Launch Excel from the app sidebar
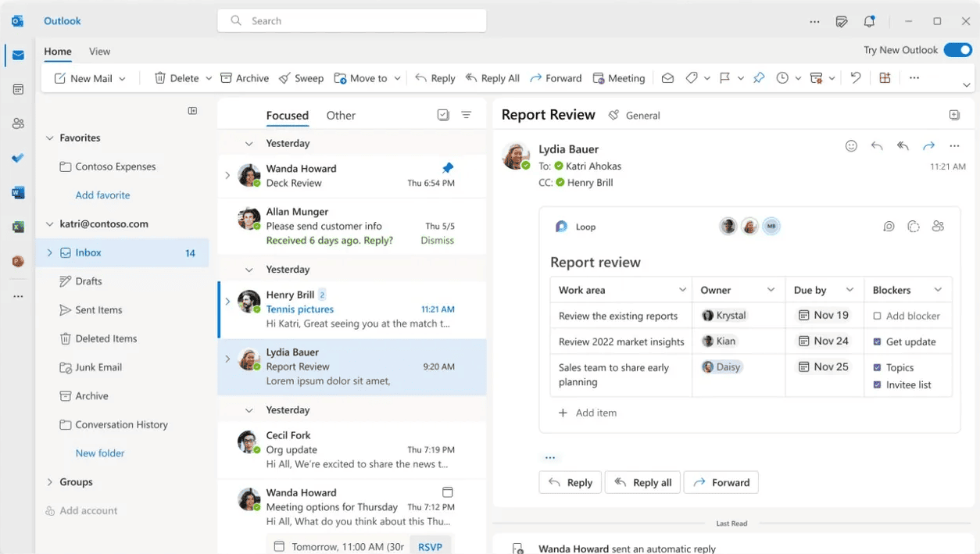 [x=17, y=227]
